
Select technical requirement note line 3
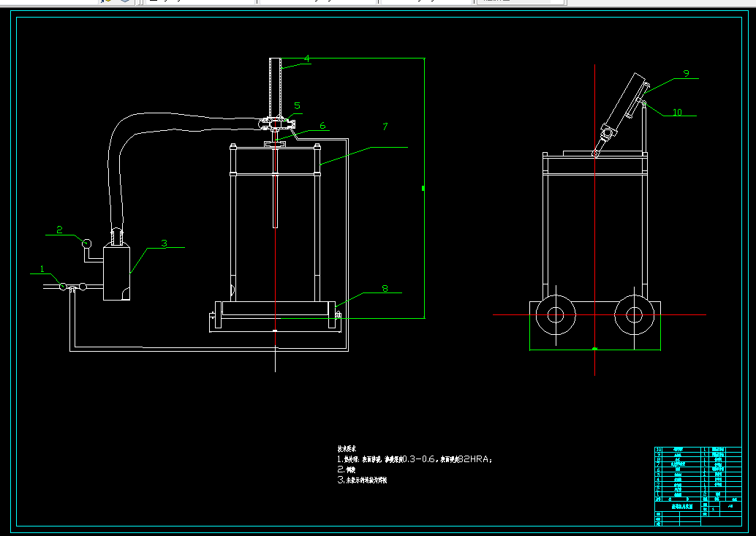362,480
